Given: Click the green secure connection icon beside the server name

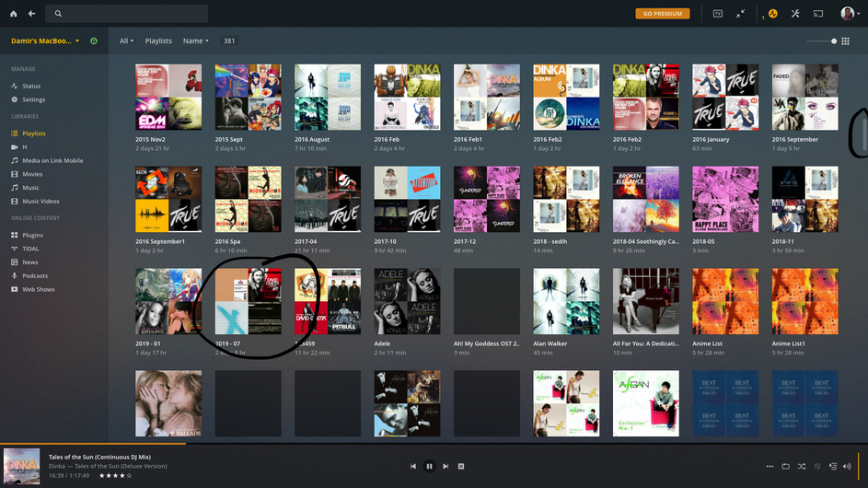Looking at the screenshot, I should (94, 41).
